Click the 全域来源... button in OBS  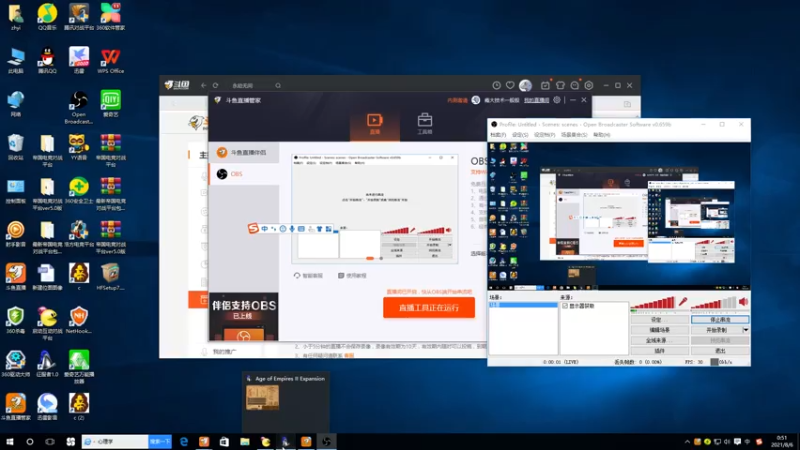[659, 340]
